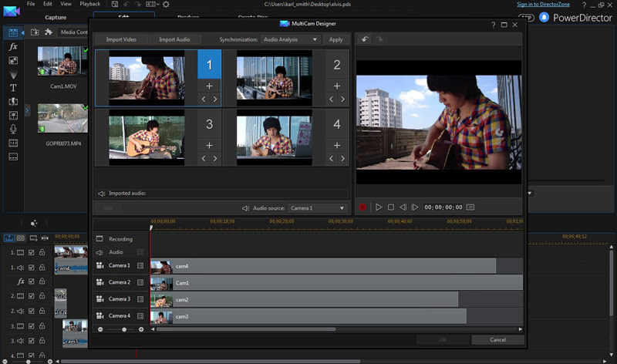The image size is (617, 364).
Task: Click the magic tools icon above the timeline
Action: tap(34, 223)
